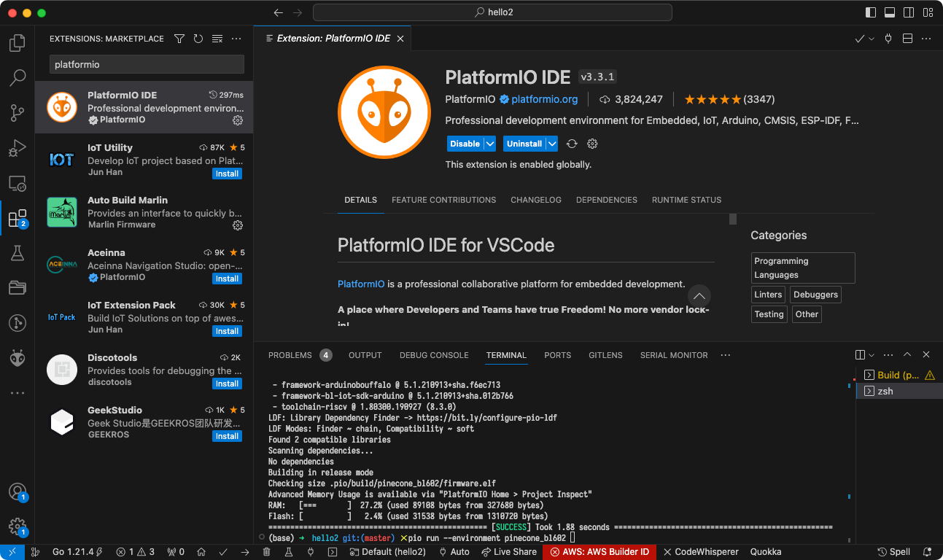Viewport: 943px width, 560px height.
Task: Click the split editor layout icon
Action: click(908, 39)
